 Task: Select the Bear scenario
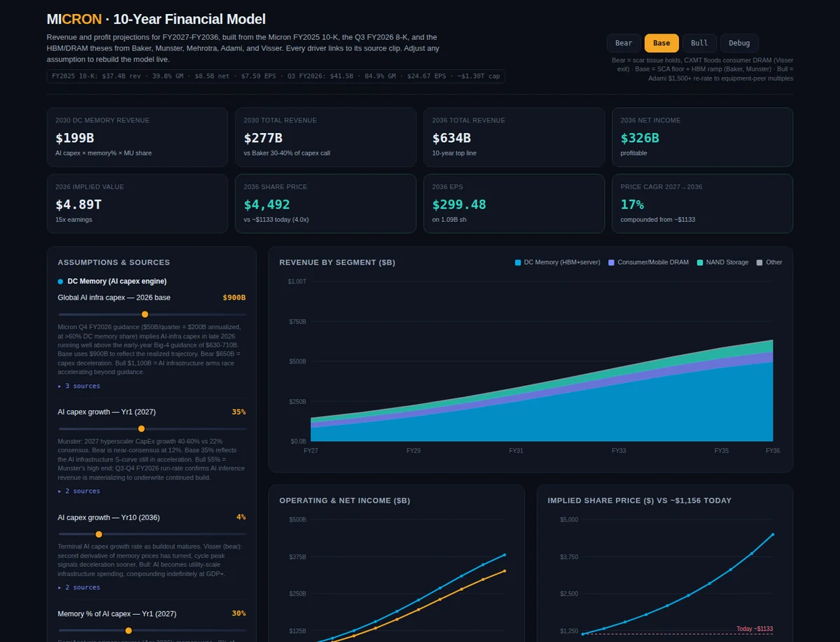(x=624, y=43)
